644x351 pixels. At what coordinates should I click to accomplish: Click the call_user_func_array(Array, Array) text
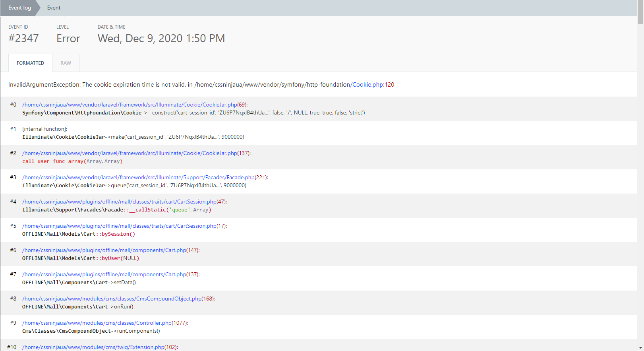72,161
